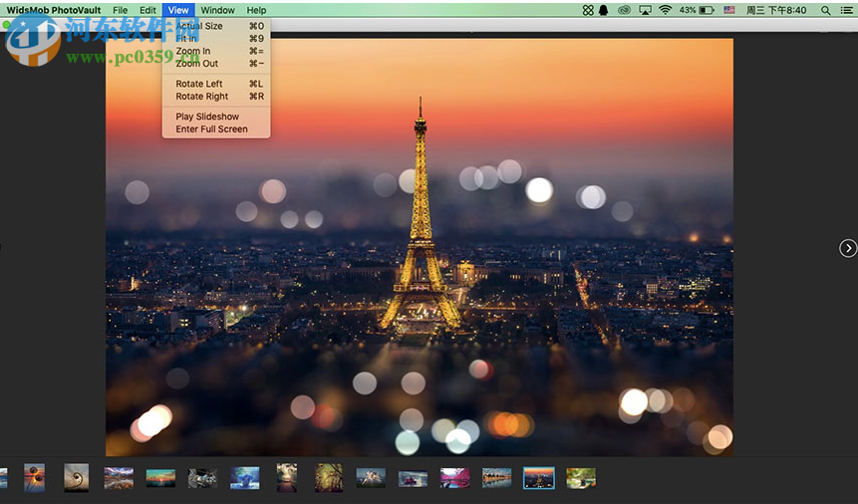Screen dimensions: 858x504
Task: Select the sunset fern silhouette thumbnail
Action: [35, 477]
